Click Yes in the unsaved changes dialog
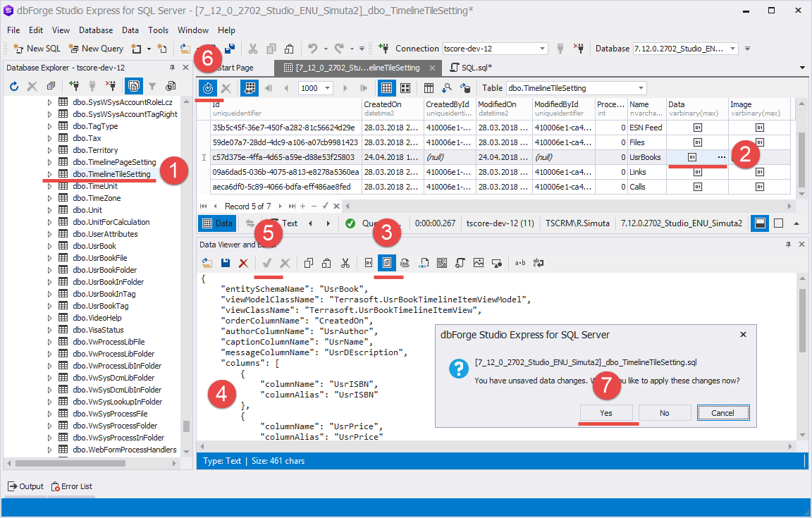This screenshot has width=812, height=518. pyautogui.click(x=606, y=413)
